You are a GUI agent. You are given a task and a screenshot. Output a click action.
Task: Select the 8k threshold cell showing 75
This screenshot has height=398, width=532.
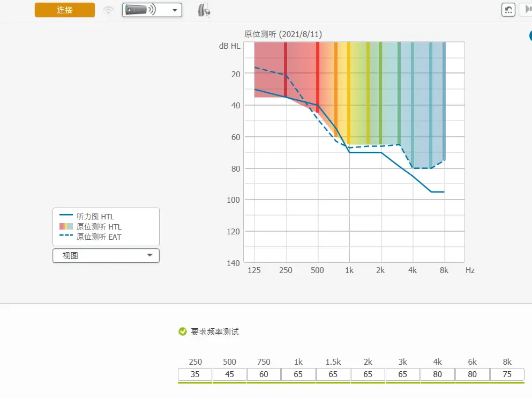pyautogui.click(x=507, y=374)
